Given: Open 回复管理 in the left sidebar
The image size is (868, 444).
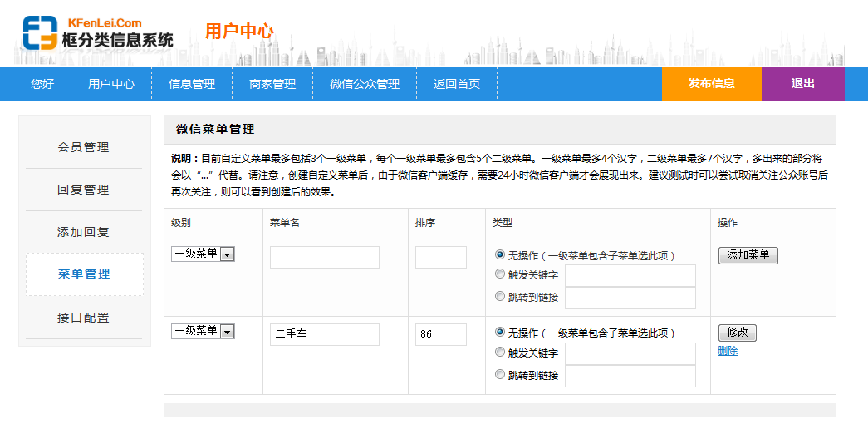Looking at the screenshot, I should pyautogui.click(x=84, y=190).
